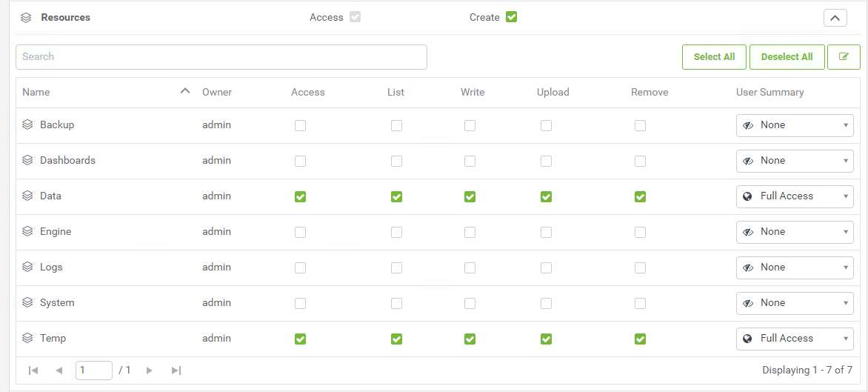
Task: Click the Backup resource layers icon
Action: (27, 125)
